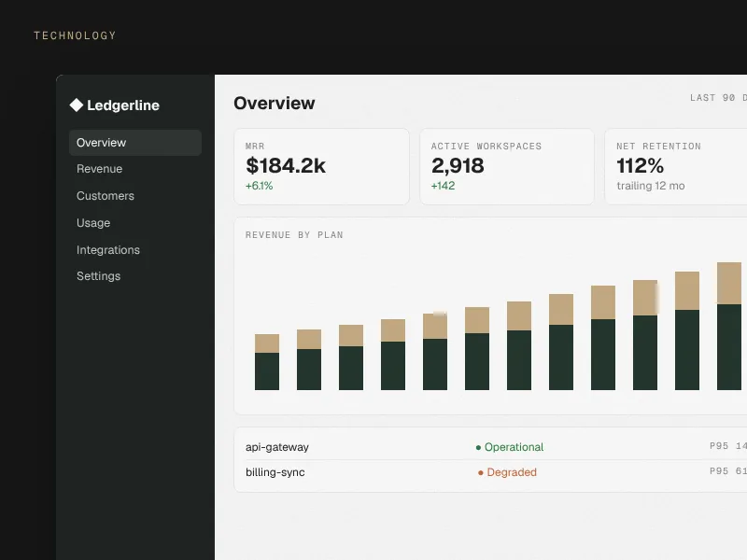Click the LAST 90 date range selector
Viewport: 747px width, 560px height.
718,98
